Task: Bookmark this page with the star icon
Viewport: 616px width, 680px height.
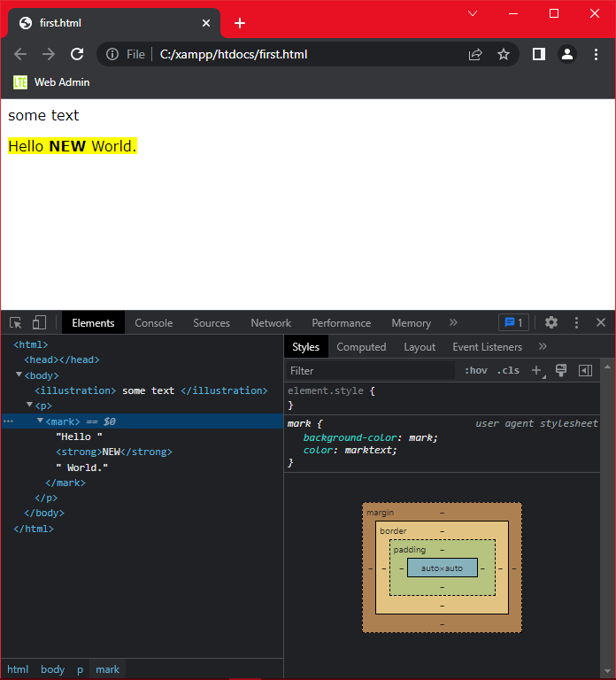Action: click(x=504, y=54)
